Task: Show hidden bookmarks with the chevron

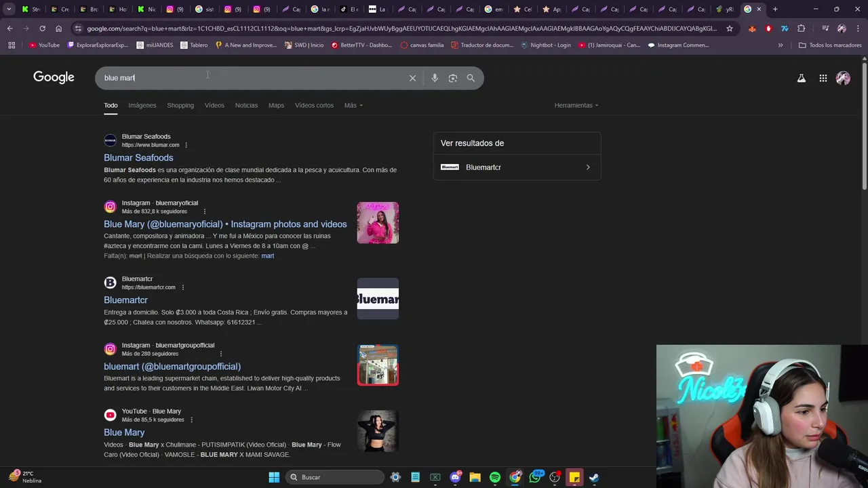Action: tap(781, 45)
